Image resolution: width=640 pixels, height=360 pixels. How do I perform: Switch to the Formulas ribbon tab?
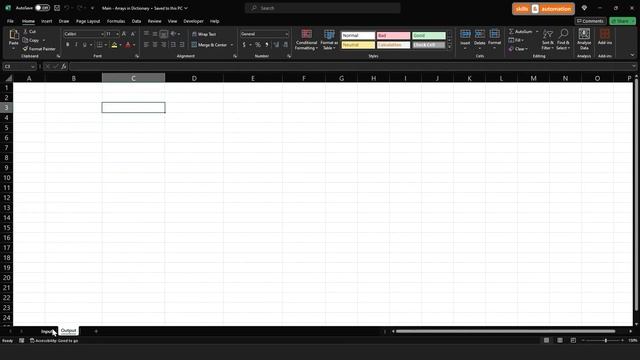pos(116,21)
